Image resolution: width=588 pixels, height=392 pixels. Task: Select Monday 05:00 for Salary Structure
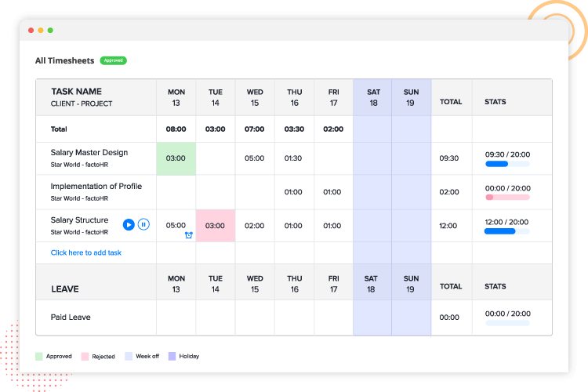pos(176,226)
